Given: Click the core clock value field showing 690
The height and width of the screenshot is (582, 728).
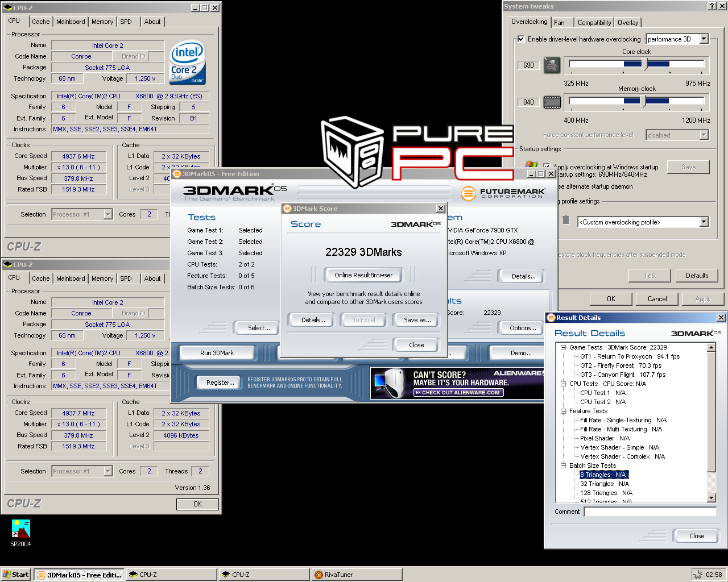Looking at the screenshot, I should click(528, 65).
